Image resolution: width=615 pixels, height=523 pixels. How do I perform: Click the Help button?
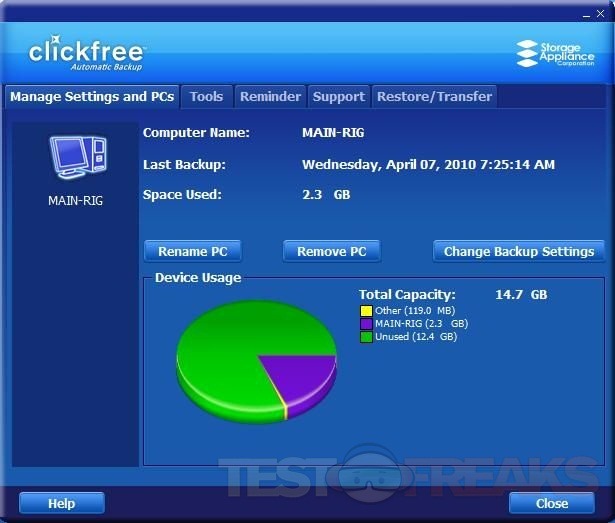[62, 503]
